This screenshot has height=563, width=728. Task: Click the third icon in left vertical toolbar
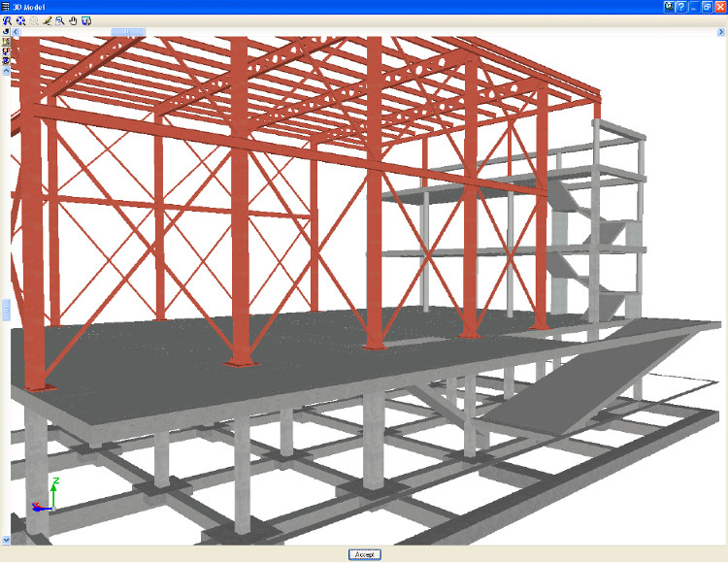[x=6, y=51]
